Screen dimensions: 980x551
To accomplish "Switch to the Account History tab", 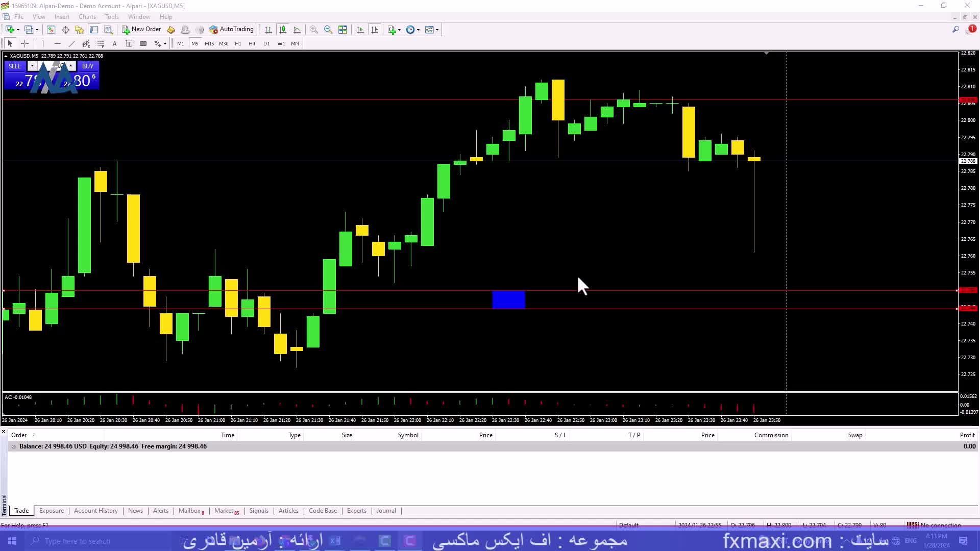I will (x=95, y=511).
